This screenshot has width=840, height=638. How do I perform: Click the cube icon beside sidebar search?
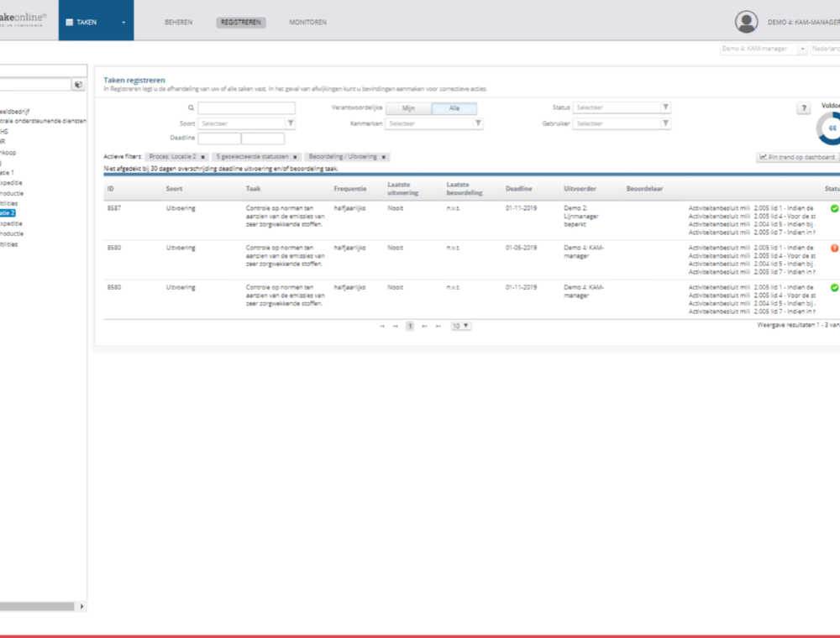click(x=79, y=85)
